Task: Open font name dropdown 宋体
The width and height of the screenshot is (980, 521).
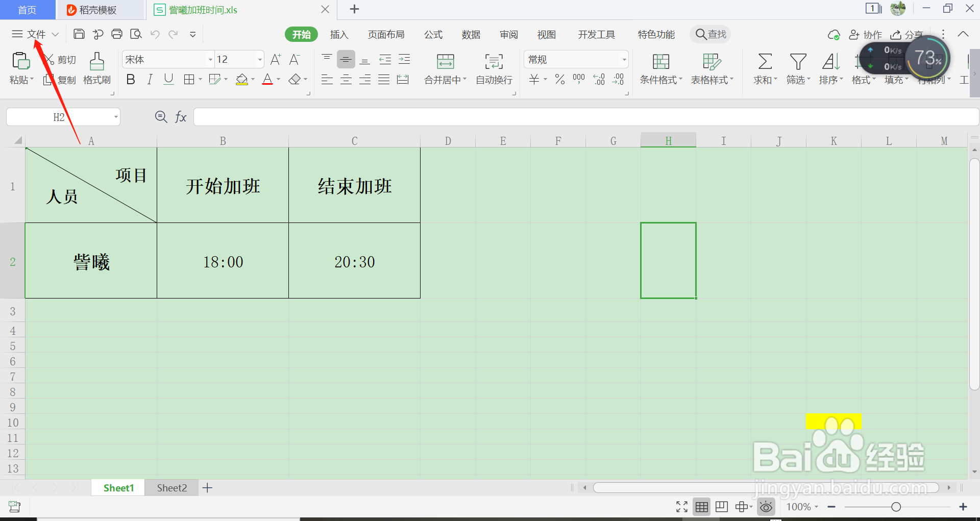Action: pyautogui.click(x=210, y=60)
